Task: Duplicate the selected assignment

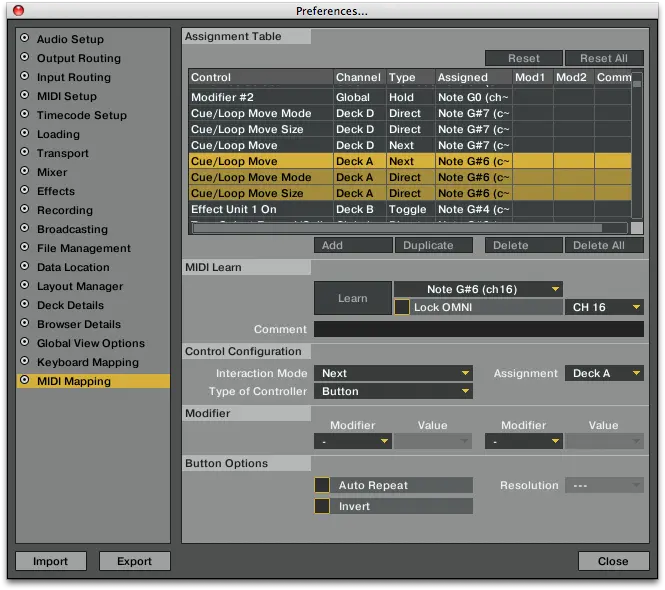Action: click(x=428, y=245)
